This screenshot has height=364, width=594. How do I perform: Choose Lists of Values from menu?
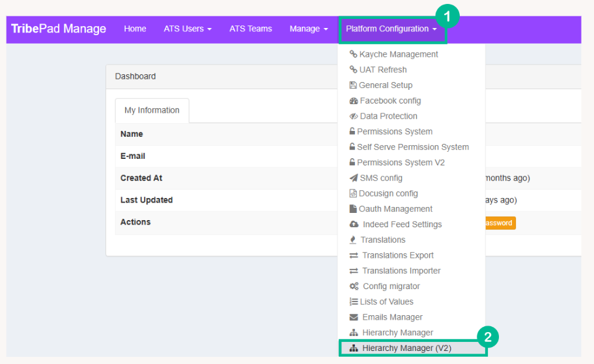386,301
